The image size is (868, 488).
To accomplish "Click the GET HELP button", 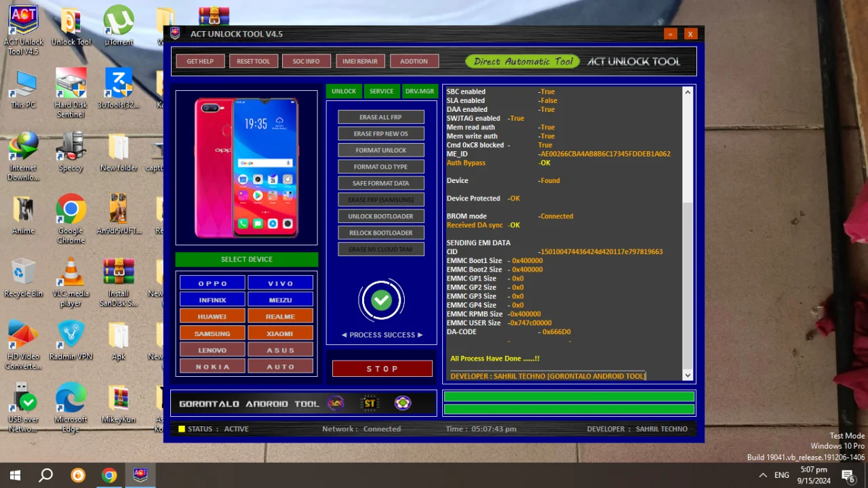I will pos(200,61).
